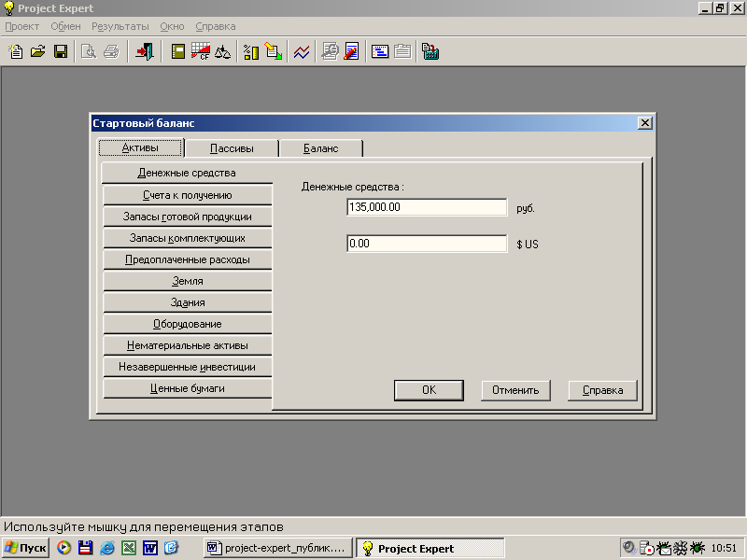Close the Стартовый баланс dialog

pyautogui.click(x=644, y=123)
